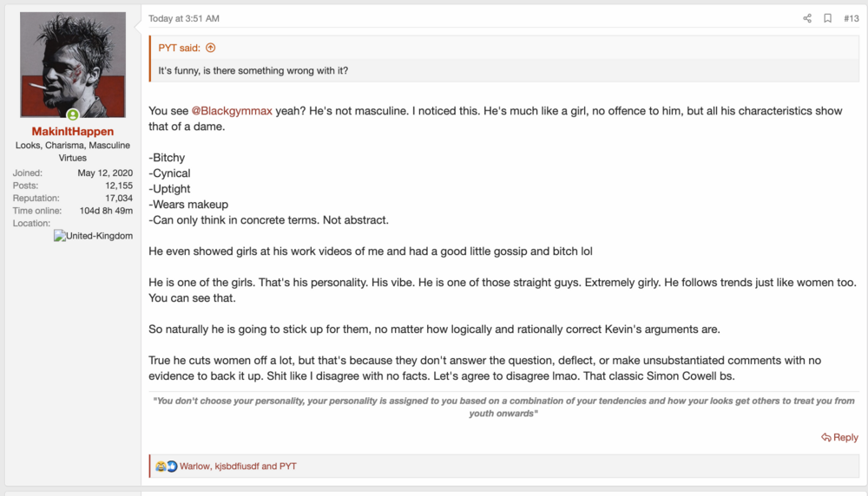Click the green online status indicator
868x496 pixels.
coord(73,115)
